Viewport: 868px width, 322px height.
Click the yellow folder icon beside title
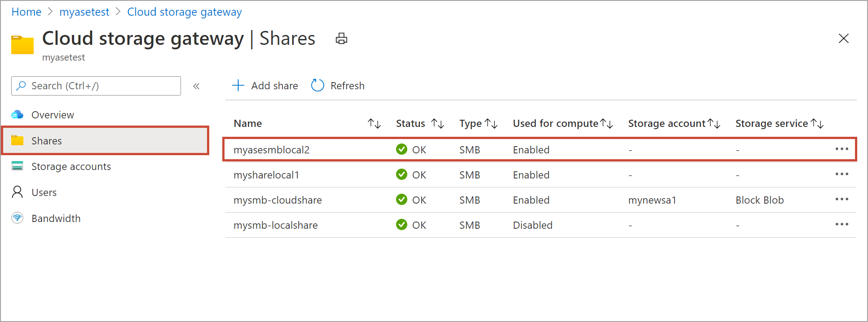[22, 44]
